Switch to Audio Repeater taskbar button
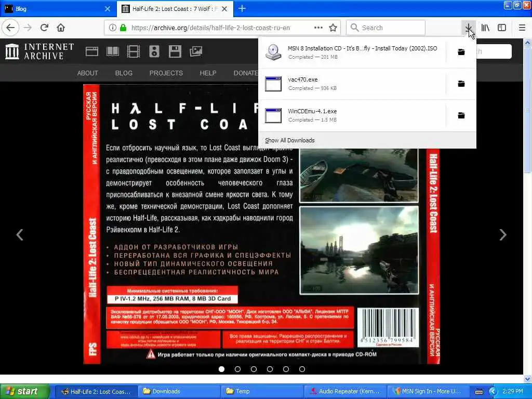 tap(345, 391)
